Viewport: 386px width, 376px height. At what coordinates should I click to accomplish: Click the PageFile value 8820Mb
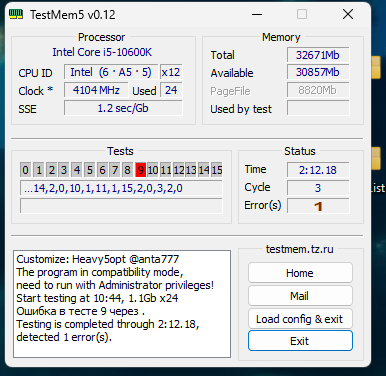[x=318, y=90]
